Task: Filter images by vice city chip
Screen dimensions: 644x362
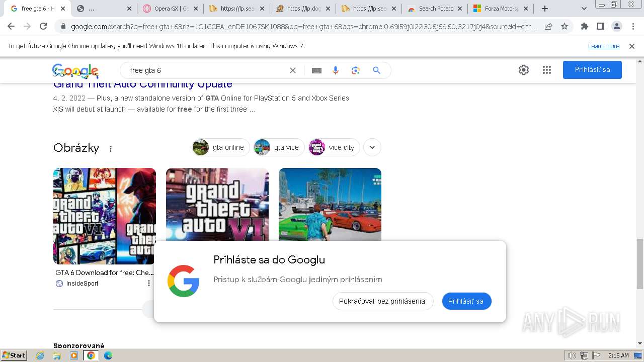Action: click(x=334, y=147)
